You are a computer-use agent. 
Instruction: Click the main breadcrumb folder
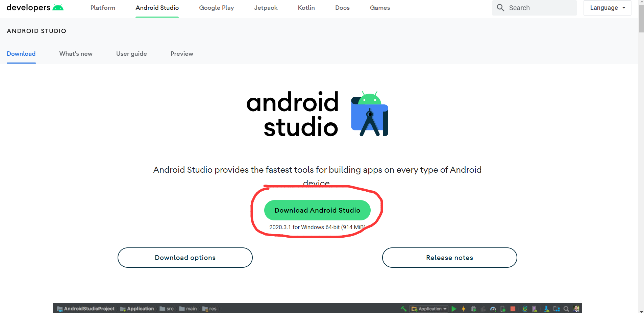click(x=188, y=309)
